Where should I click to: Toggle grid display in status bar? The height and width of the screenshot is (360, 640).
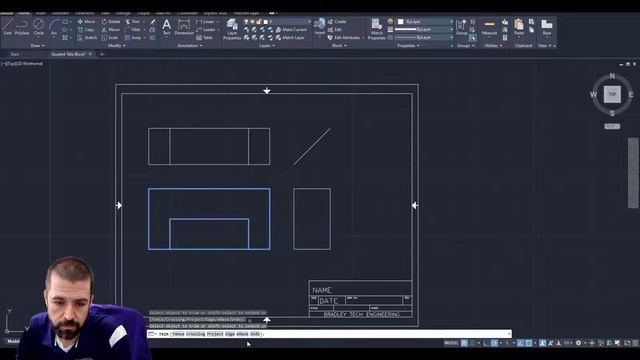pos(464,343)
